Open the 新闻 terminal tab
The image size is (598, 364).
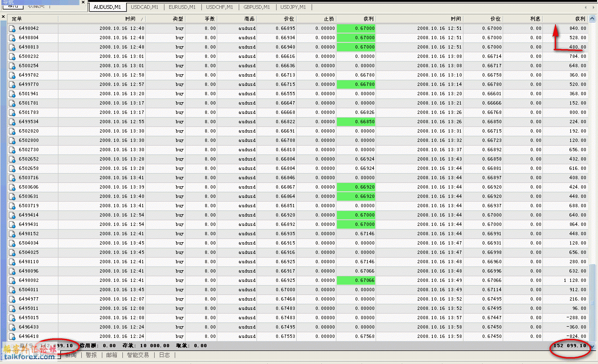pos(71,355)
